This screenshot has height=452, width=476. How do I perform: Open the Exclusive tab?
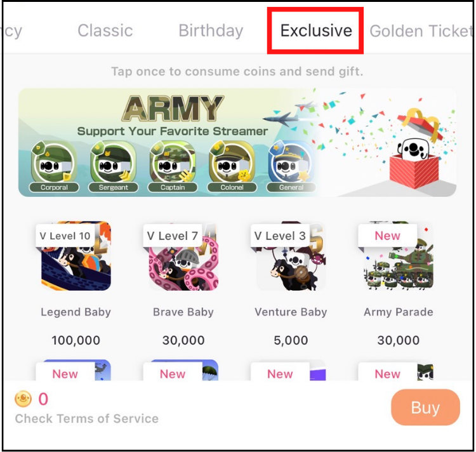[316, 30]
